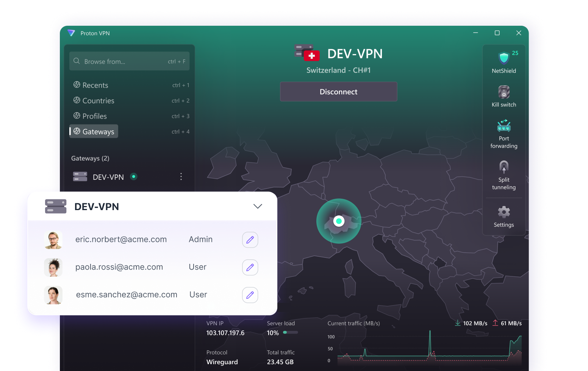Edit paola.rossi@acme.com user entry

click(x=250, y=267)
